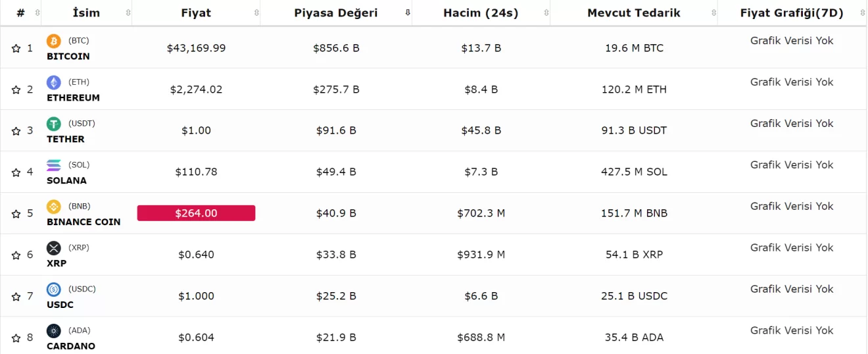The image size is (868, 354).
Task: Click the Solana logo icon
Action: click(x=54, y=165)
